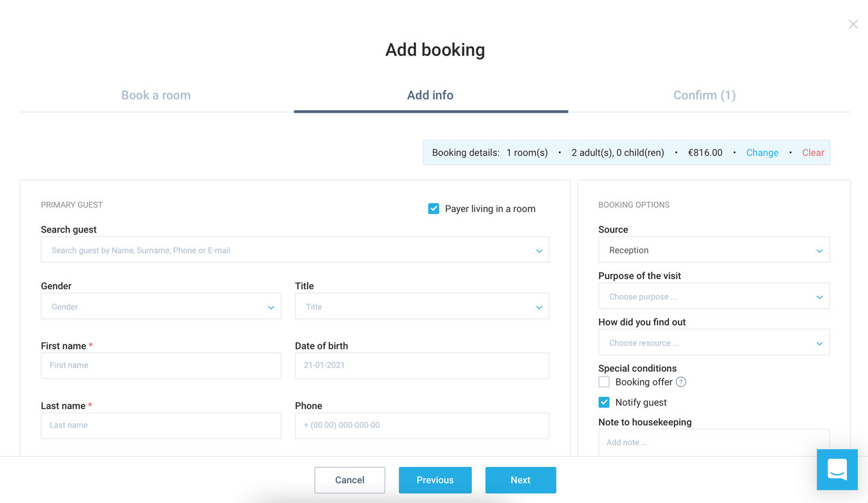Click the BOOKING OPTIONS section heading

tap(634, 205)
